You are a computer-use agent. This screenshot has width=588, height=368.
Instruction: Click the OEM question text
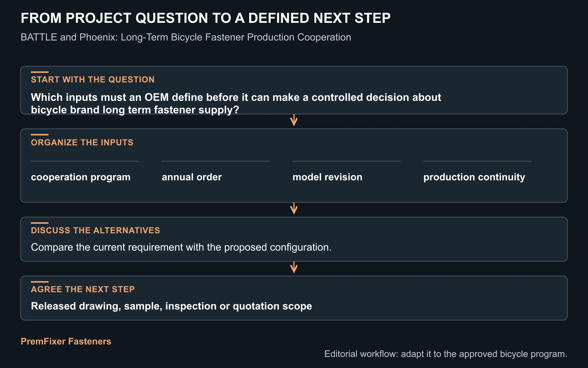point(236,103)
